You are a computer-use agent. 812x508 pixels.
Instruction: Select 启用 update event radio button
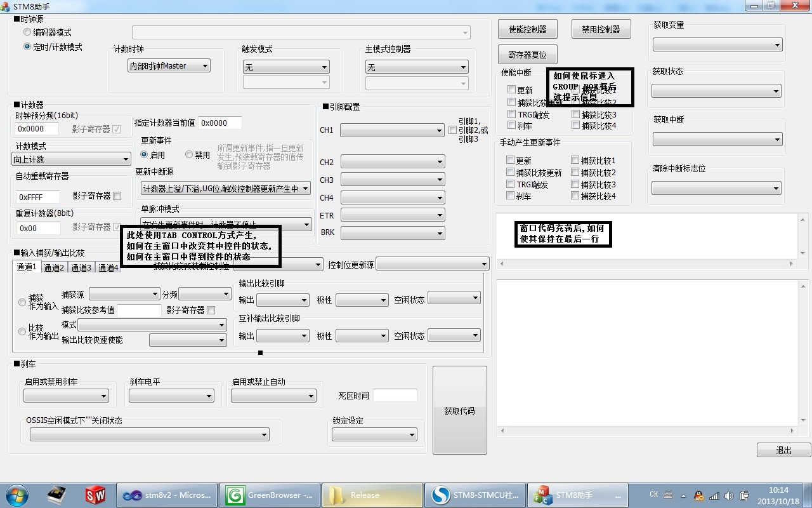[x=144, y=154]
